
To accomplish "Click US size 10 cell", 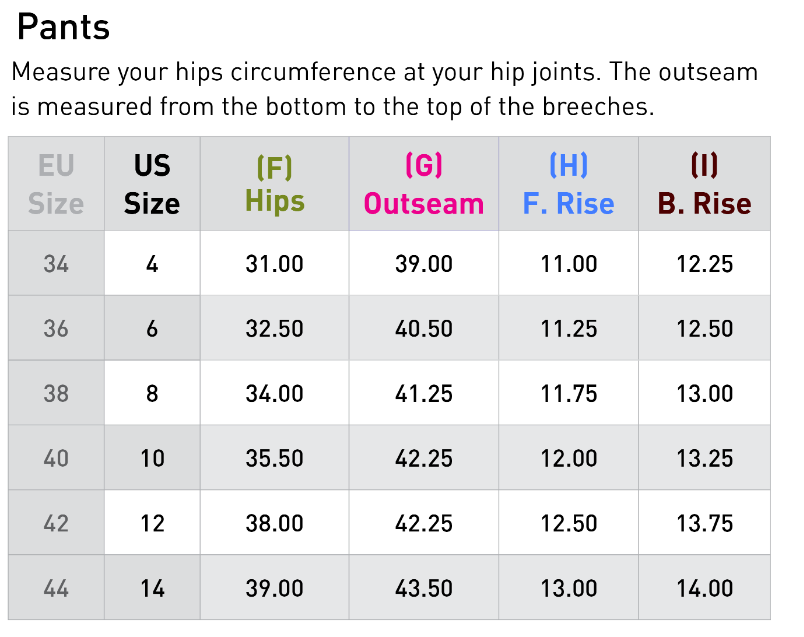I will (x=152, y=458).
